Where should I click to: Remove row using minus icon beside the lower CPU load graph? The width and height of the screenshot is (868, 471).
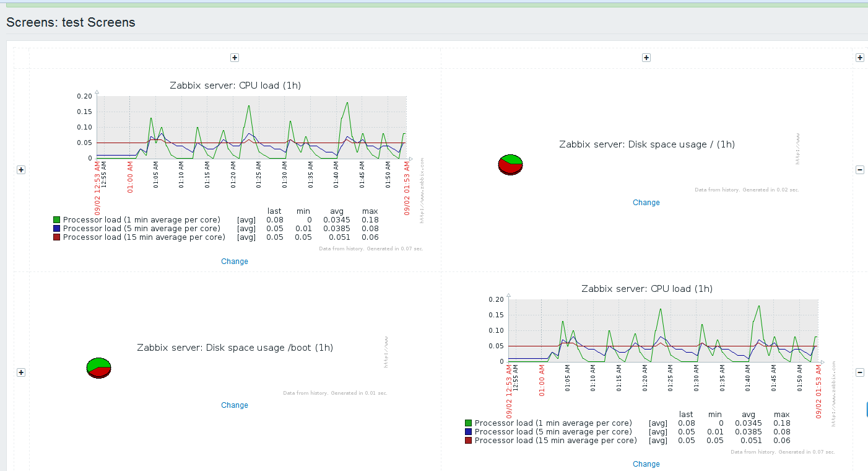tap(860, 372)
